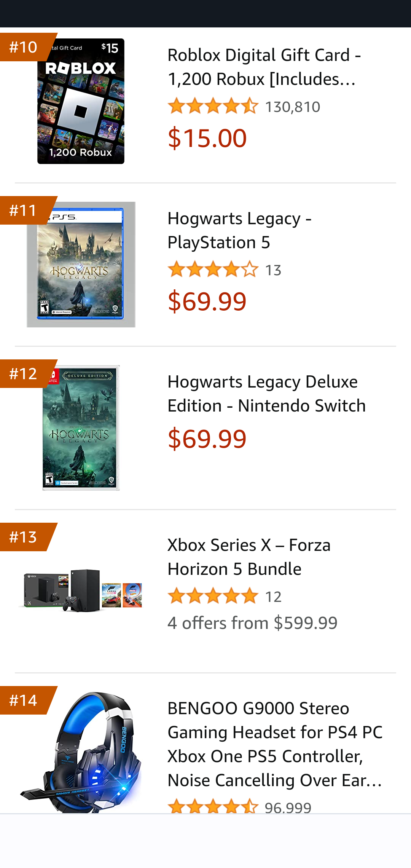411x868 pixels.
Task: View Roblox gift card star ratings
Action: (213, 107)
